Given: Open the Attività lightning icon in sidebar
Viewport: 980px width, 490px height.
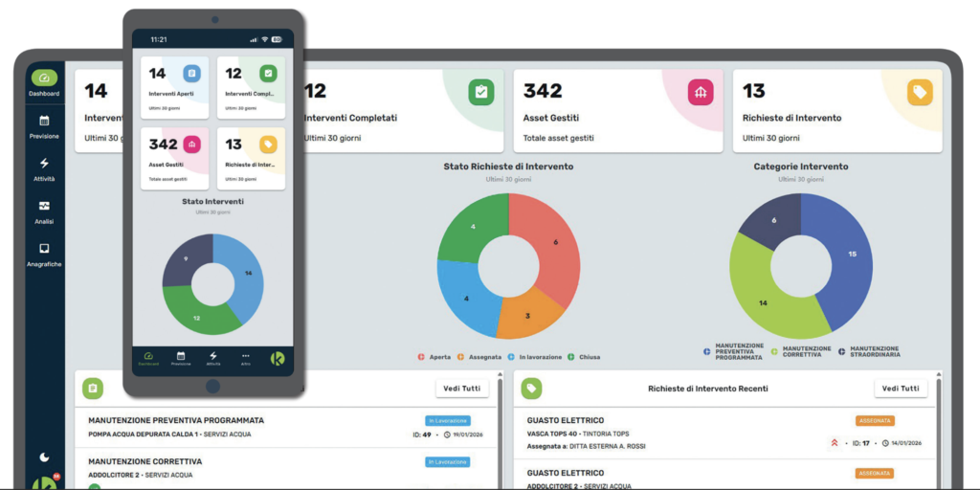Looking at the screenshot, I should pyautogui.click(x=44, y=163).
